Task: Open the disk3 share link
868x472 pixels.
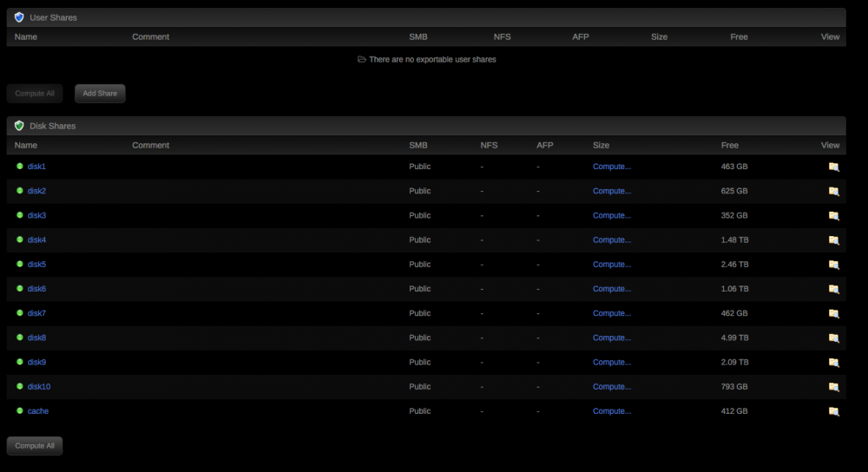Action: click(x=36, y=215)
